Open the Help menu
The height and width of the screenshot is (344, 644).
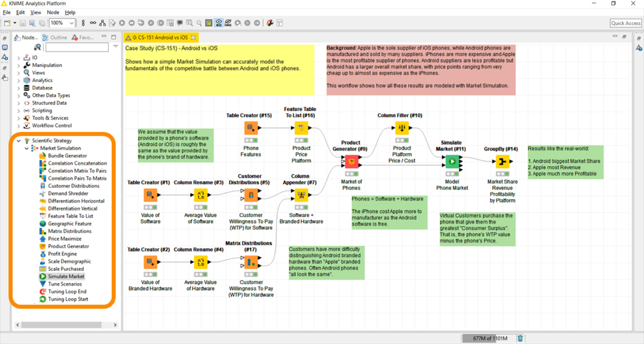coord(70,12)
